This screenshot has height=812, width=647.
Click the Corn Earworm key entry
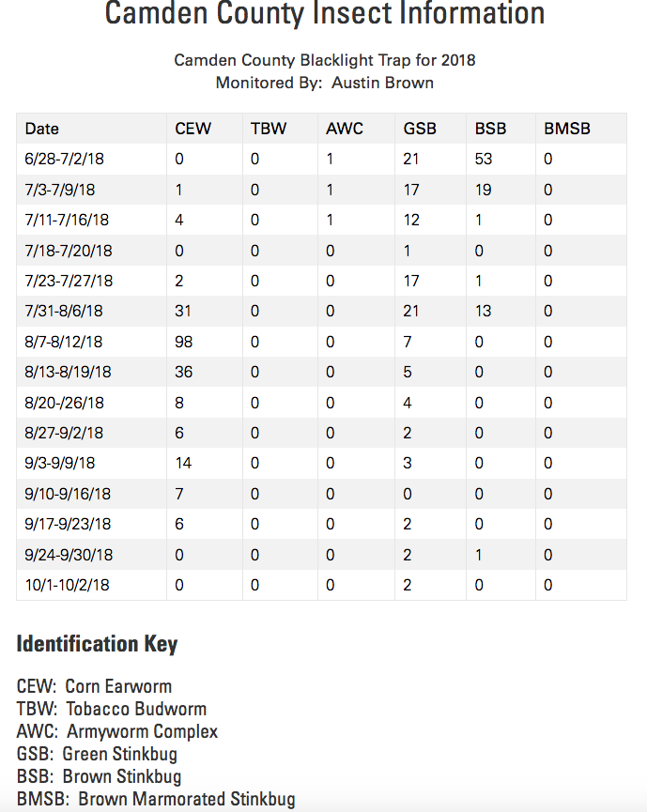click(x=94, y=686)
